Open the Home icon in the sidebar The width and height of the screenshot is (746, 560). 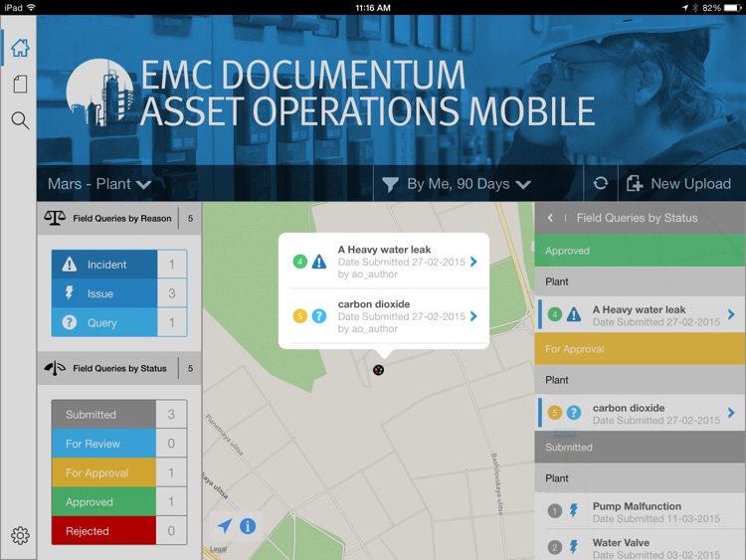click(20, 48)
